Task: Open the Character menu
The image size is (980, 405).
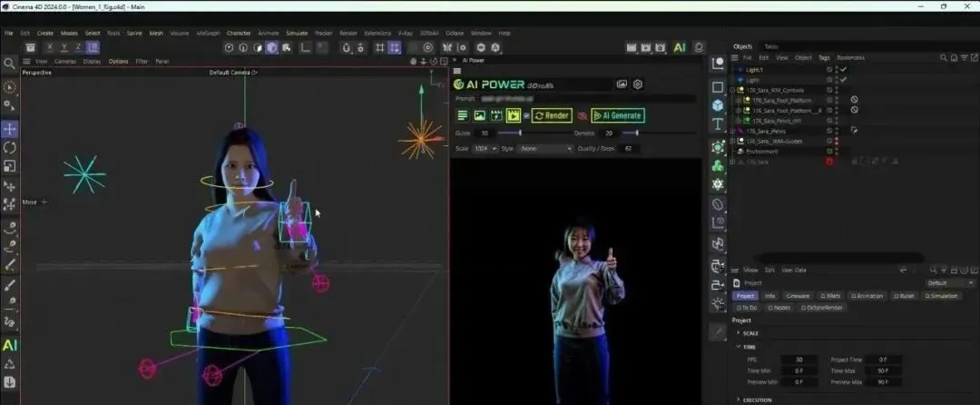Action: (x=238, y=33)
